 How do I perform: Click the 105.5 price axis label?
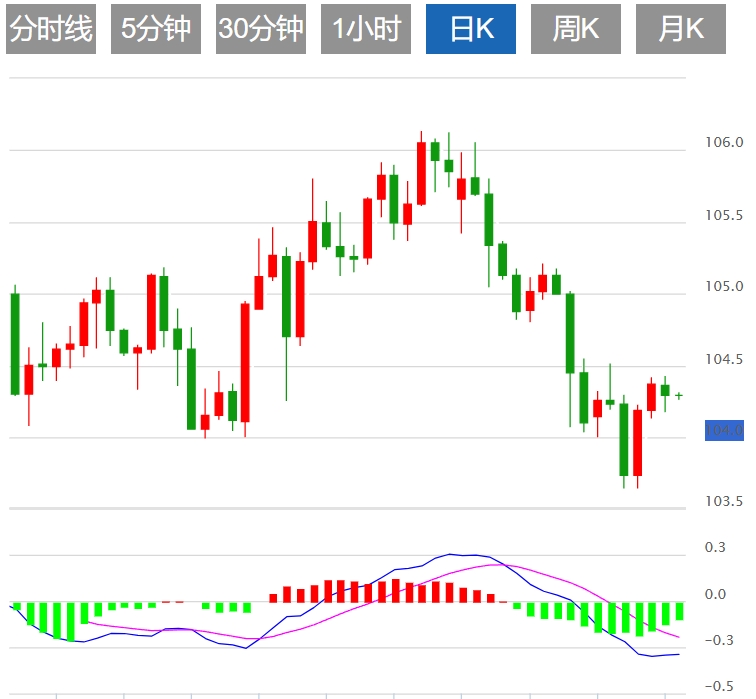point(724,215)
